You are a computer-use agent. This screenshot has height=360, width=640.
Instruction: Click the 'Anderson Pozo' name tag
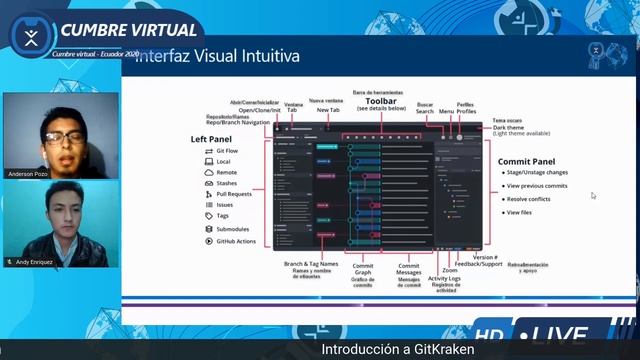point(28,174)
